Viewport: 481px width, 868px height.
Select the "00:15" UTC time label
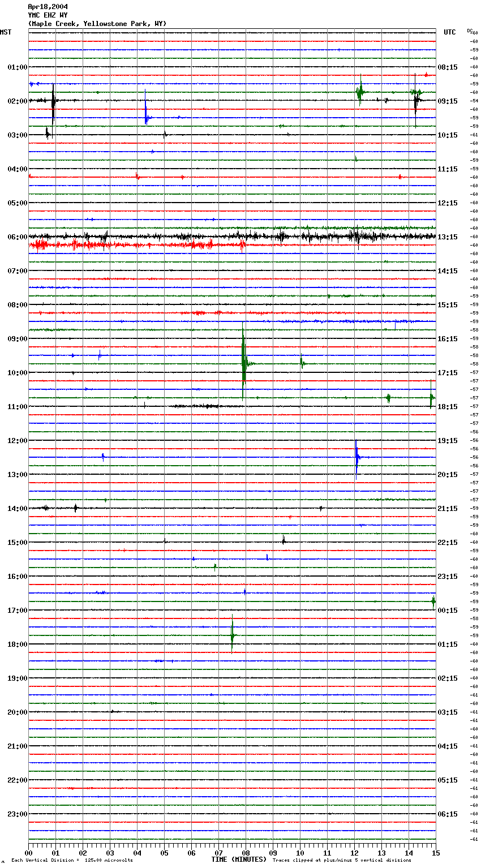[x=448, y=610]
